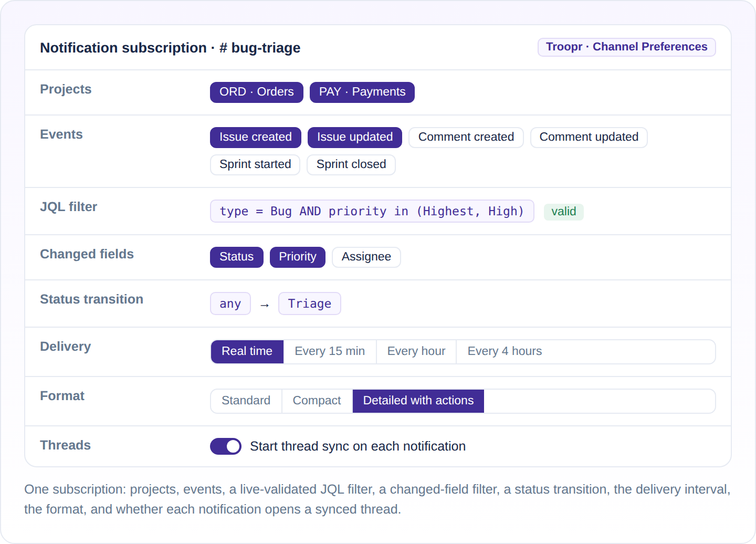Toggle the ORD · Orders project chip
This screenshot has width=756, height=544.
coord(256,92)
